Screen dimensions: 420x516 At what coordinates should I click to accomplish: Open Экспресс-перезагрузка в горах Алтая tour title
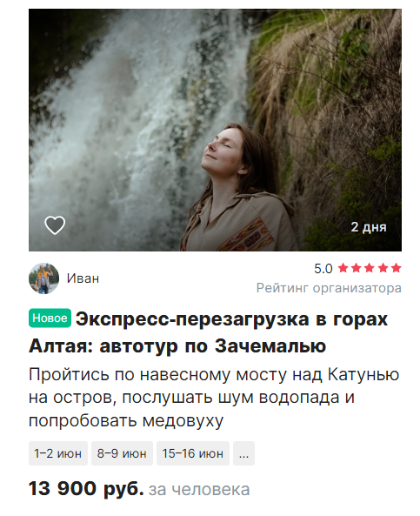209,332
